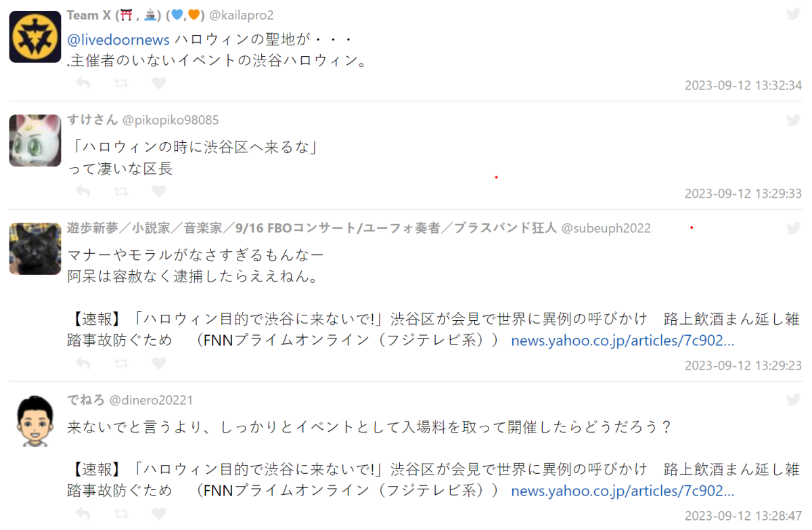Screen dimensions: 812x530
Task: Open news.yahoo.co.jp link in 遊歩新夢's tweet
Action: (623, 340)
